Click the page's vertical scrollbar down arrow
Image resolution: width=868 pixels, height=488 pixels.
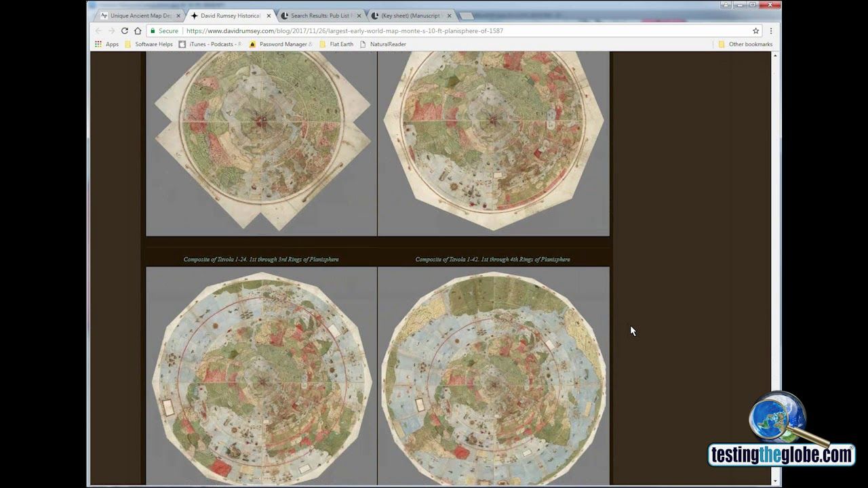pos(776,481)
